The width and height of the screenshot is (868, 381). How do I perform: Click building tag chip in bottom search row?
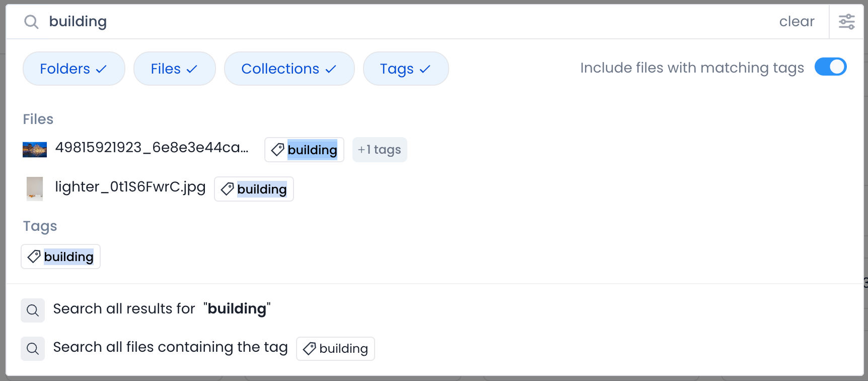click(x=335, y=349)
